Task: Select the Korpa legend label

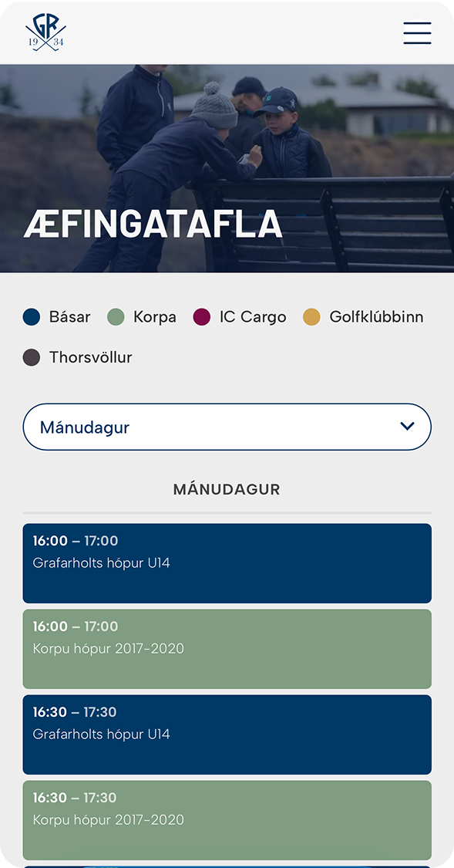Action: pyautogui.click(x=155, y=318)
